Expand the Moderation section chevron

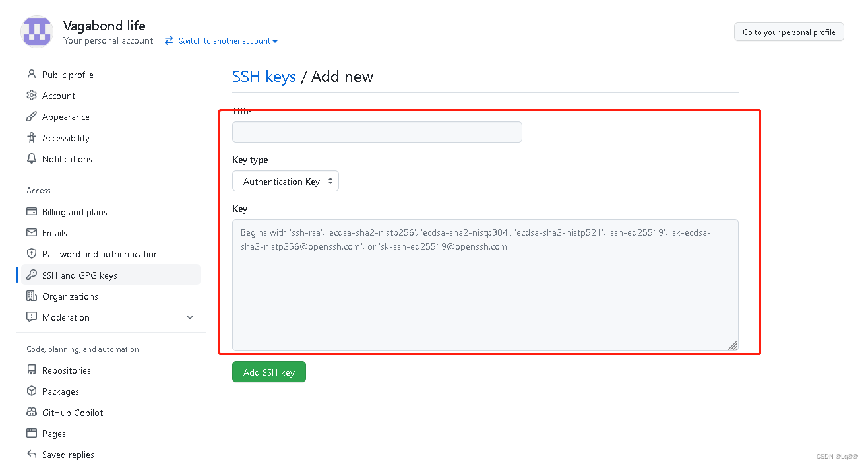[190, 317]
